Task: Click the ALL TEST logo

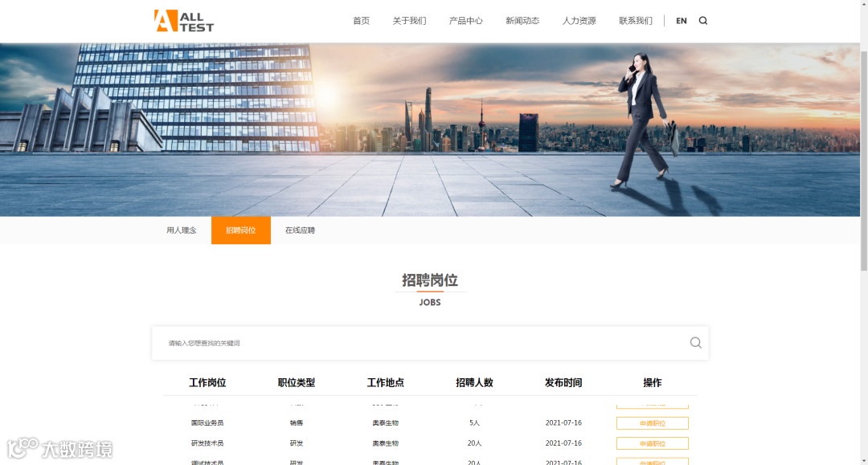Action: (x=184, y=21)
